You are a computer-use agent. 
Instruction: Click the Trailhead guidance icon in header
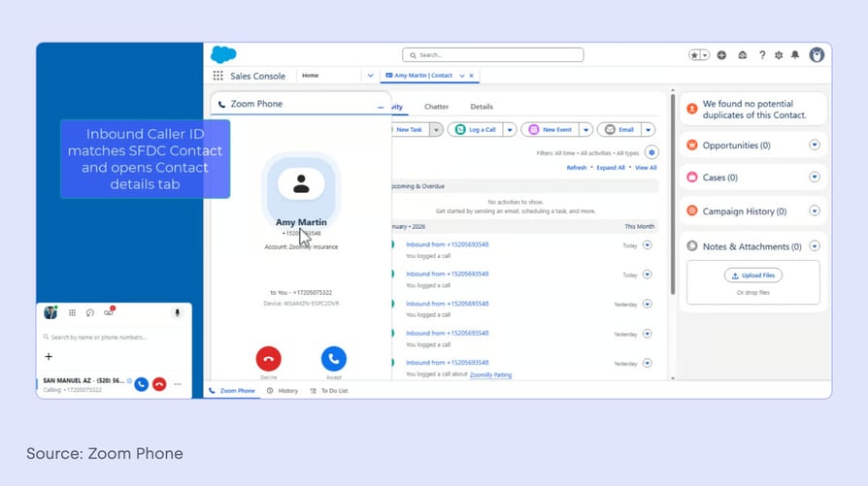point(743,55)
